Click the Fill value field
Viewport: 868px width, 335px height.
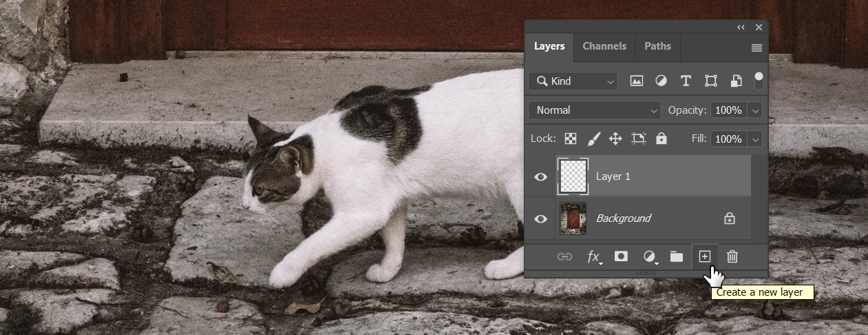pos(729,139)
